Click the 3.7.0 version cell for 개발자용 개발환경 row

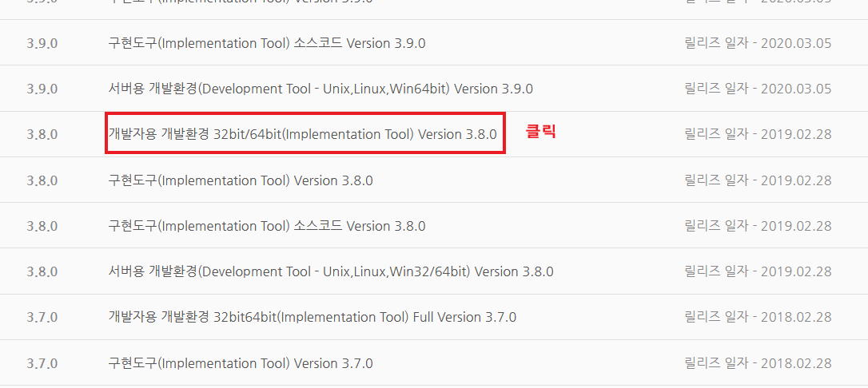(42, 317)
